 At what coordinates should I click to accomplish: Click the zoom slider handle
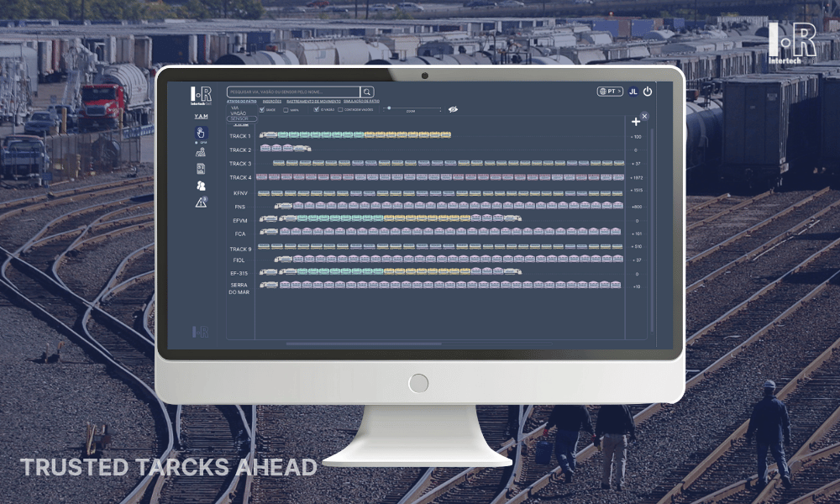389,108
